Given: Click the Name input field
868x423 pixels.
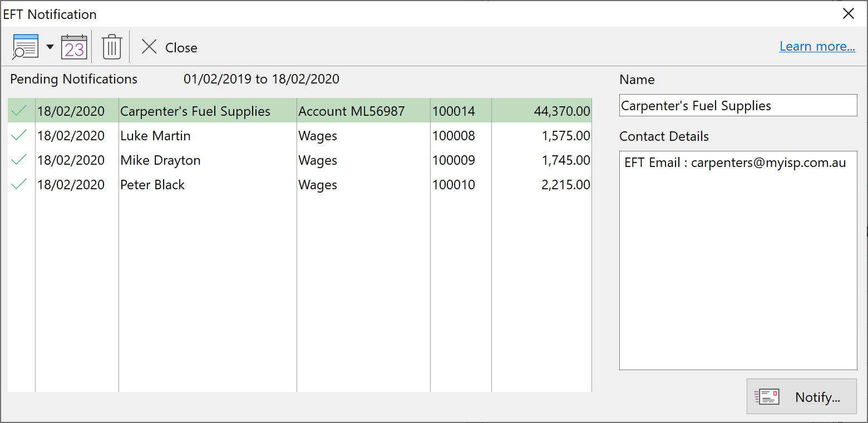Looking at the screenshot, I should (738, 105).
